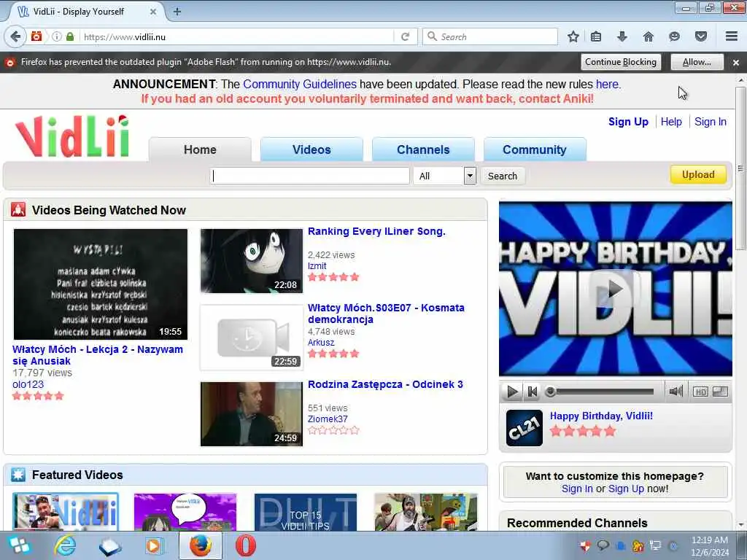Image resolution: width=747 pixels, height=560 pixels.
Task: Click the VidLii logo
Action: coord(72,136)
